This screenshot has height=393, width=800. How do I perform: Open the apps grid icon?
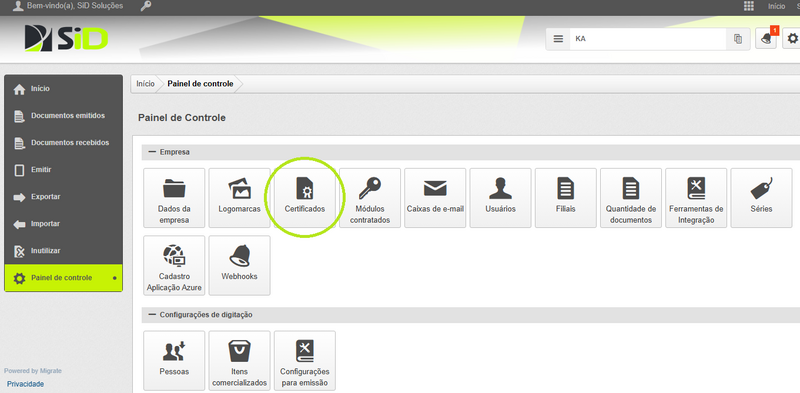[749, 6]
